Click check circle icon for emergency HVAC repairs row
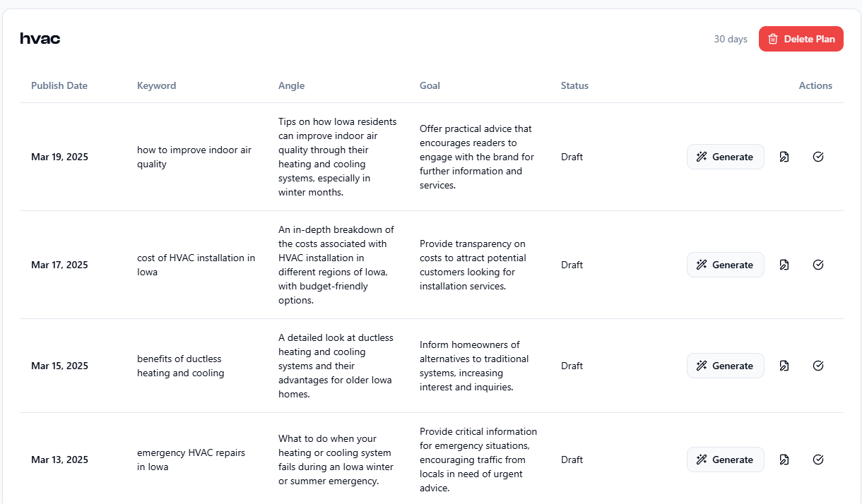This screenshot has width=862, height=504. point(818,460)
